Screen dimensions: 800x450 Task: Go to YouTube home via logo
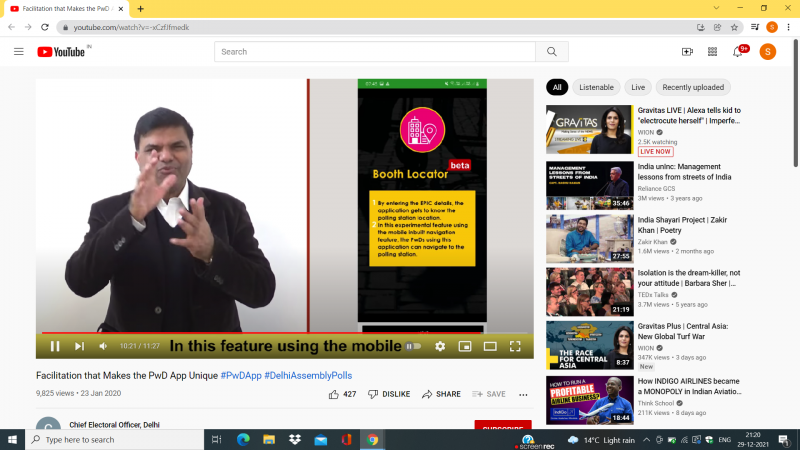click(x=61, y=52)
